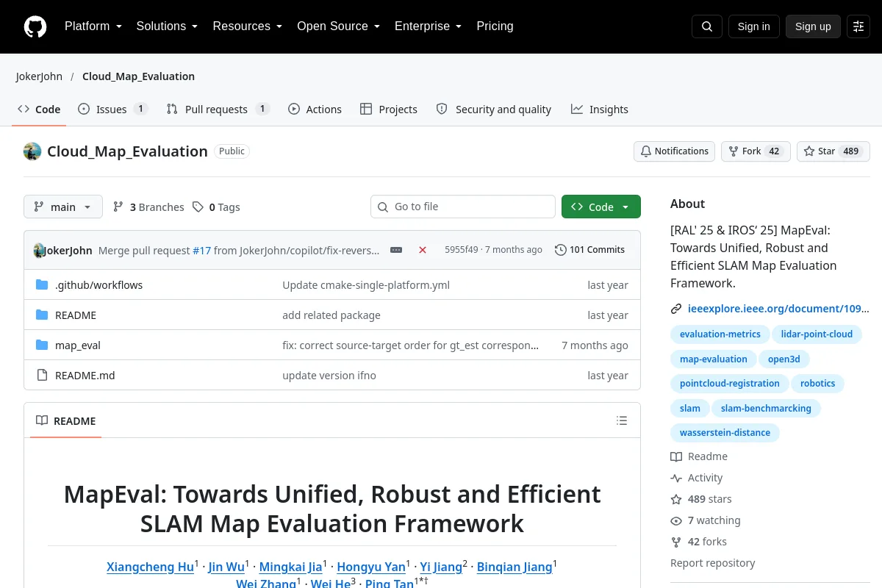Open 'Update cmake-single-platform.yml' commit message
Image resolution: width=882 pixels, height=588 pixels.
point(366,285)
